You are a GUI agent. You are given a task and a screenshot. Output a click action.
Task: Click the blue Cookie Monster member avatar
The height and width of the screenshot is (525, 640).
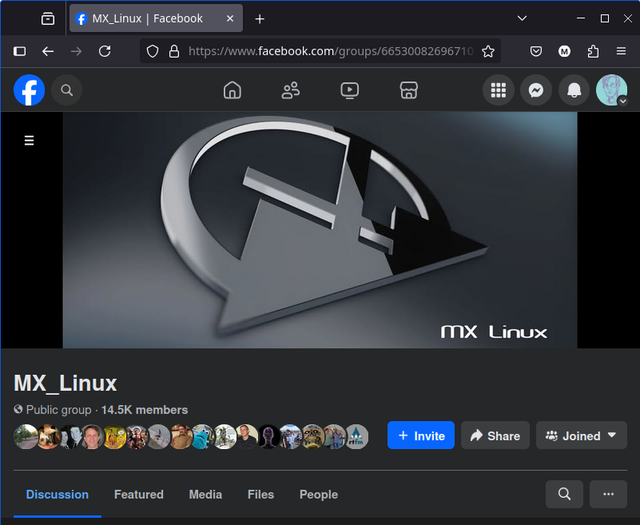[202, 436]
